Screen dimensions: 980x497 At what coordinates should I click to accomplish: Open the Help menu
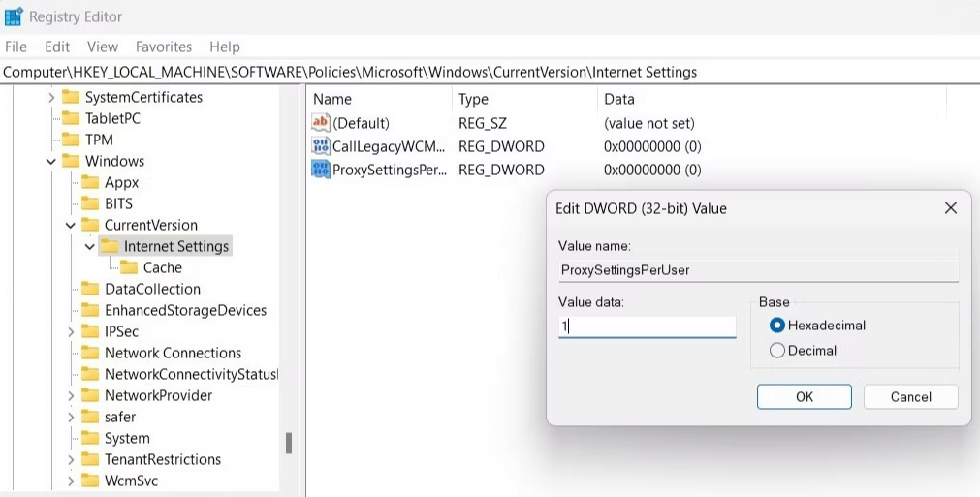(224, 47)
